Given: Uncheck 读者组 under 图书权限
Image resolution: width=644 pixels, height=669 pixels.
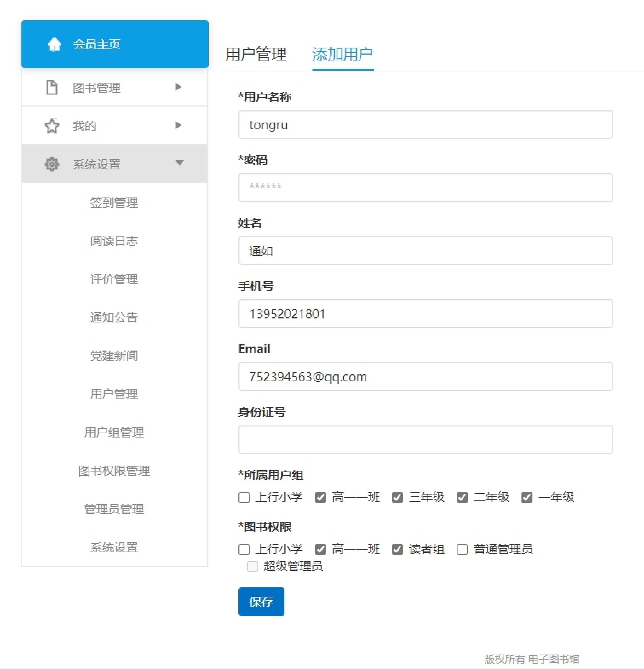Looking at the screenshot, I should [397, 549].
